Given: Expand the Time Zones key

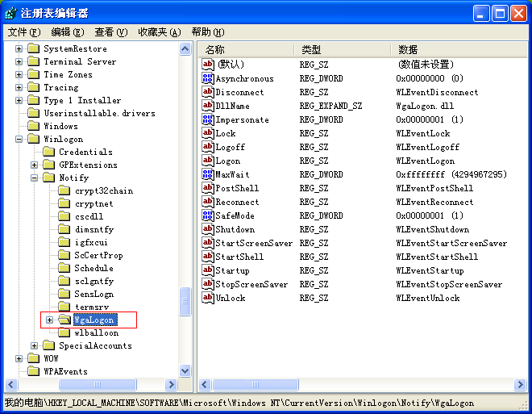Looking at the screenshot, I should point(19,74).
